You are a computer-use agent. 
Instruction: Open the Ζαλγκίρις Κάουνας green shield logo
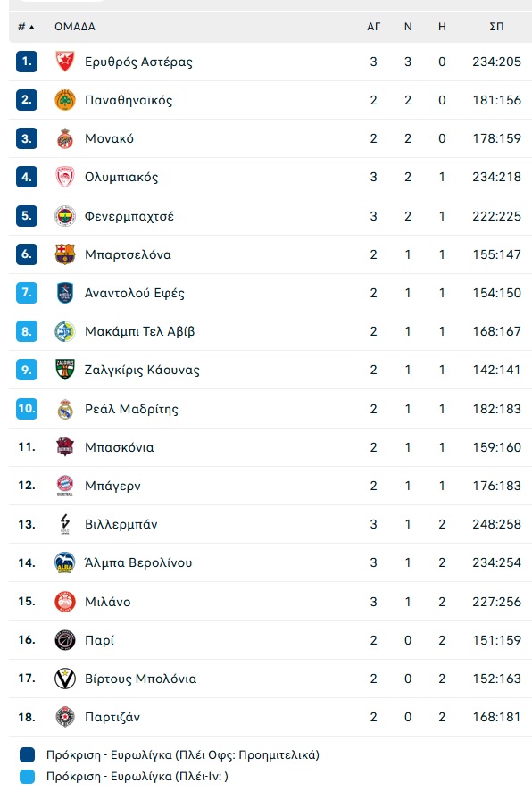65,370
